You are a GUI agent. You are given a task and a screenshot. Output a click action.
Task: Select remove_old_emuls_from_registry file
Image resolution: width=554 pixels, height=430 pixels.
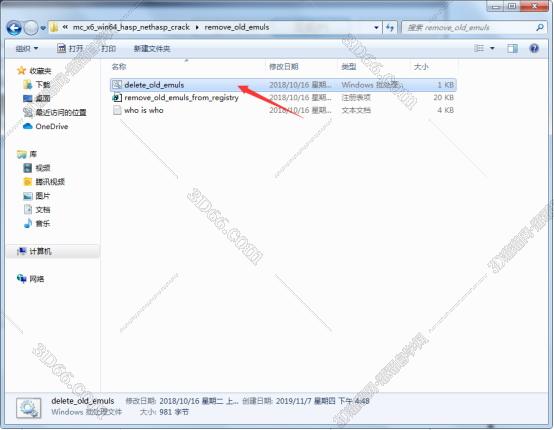(283, 98)
